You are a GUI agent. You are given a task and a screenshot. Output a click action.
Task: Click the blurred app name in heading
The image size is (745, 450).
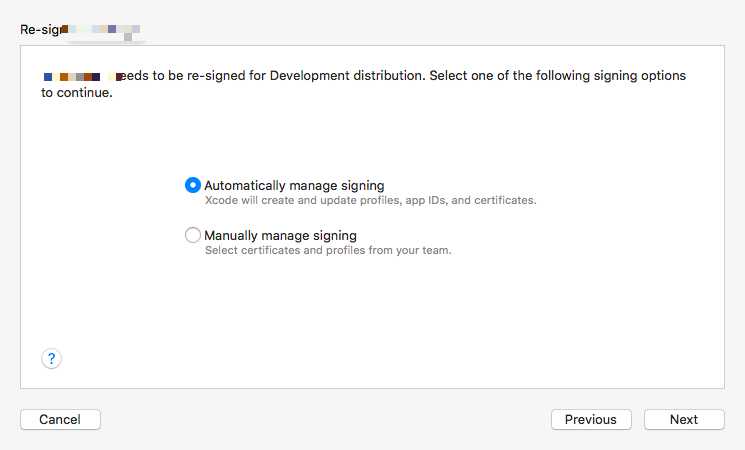(101, 30)
